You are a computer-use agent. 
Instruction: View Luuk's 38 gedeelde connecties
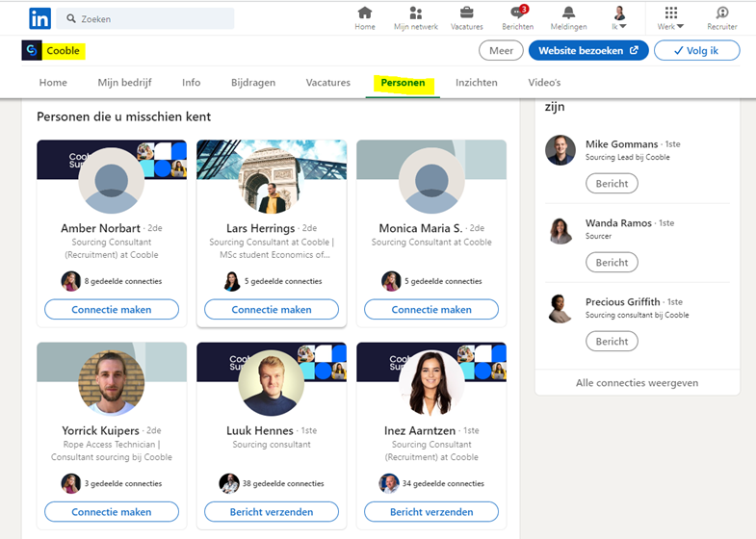click(x=283, y=483)
